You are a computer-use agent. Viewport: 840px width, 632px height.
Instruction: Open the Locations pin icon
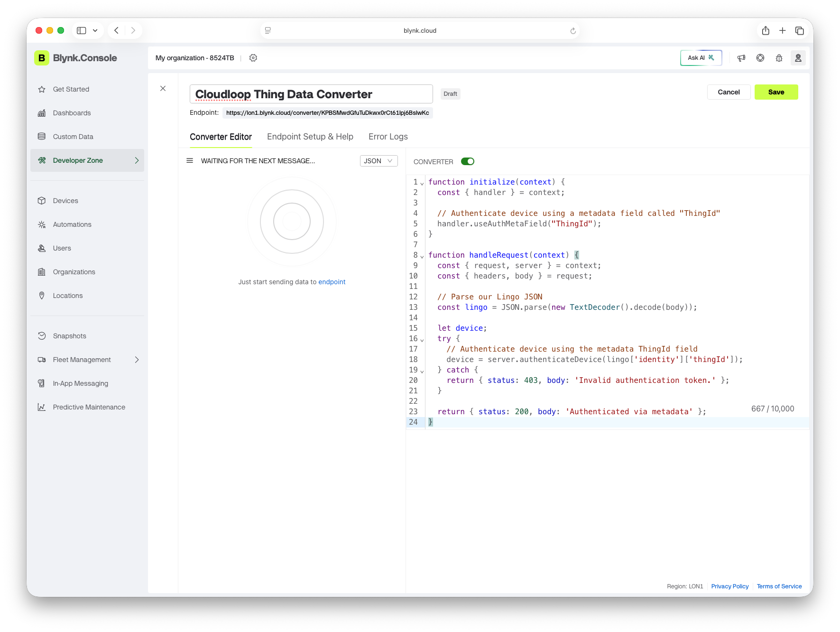click(42, 296)
